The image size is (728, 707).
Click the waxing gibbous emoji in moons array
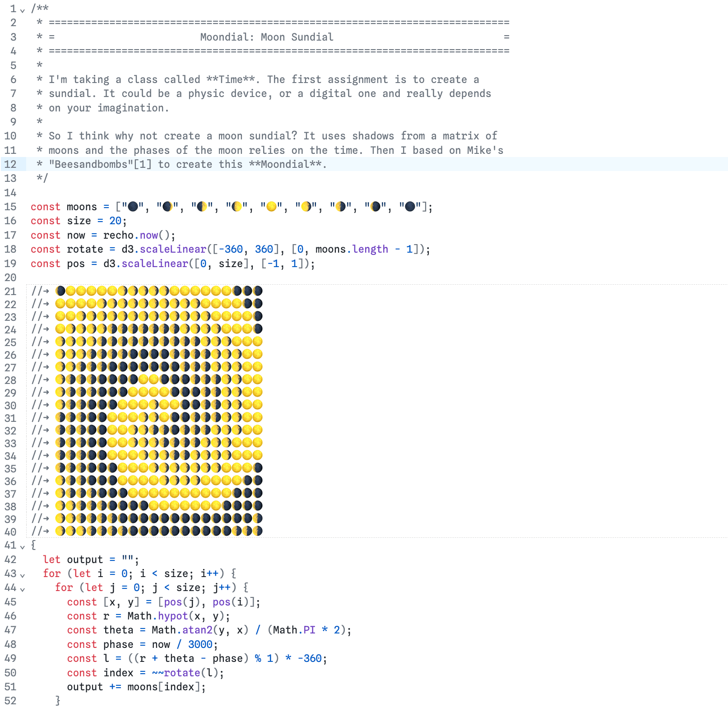point(236,207)
